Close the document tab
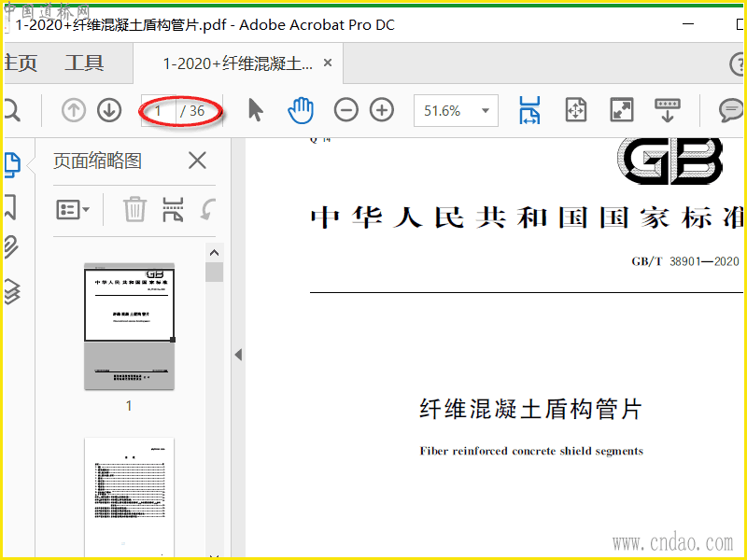The image size is (747, 560). click(x=328, y=63)
